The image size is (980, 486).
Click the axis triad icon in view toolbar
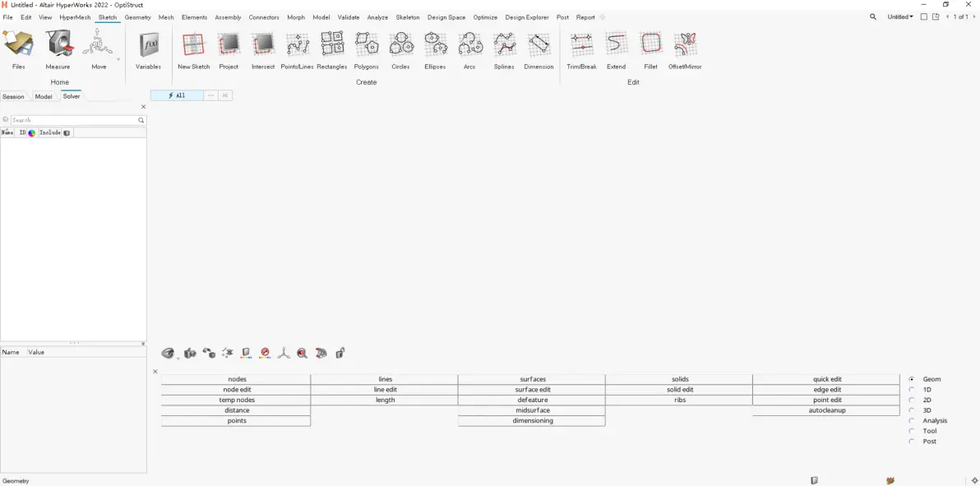[x=284, y=354]
